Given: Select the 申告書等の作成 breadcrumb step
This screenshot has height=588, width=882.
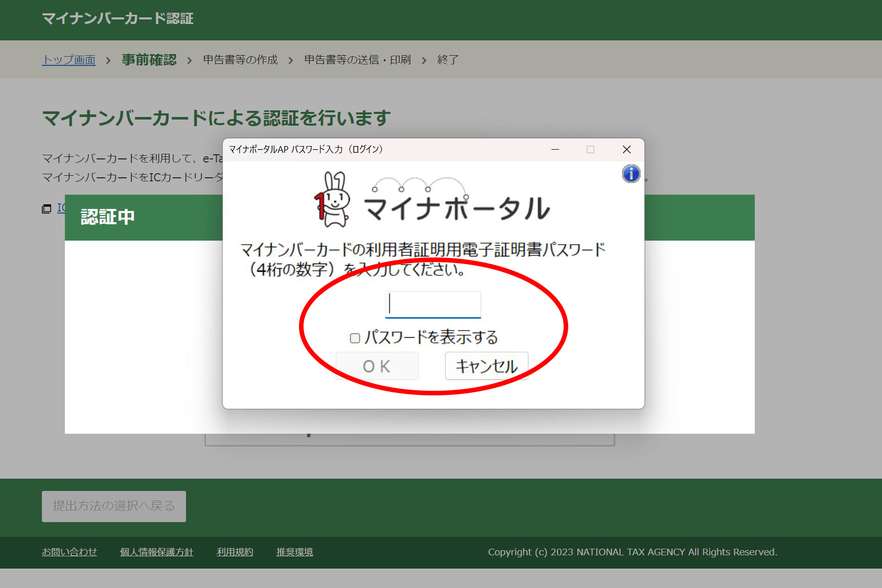Looking at the screenshot, I should coord(240,60).
